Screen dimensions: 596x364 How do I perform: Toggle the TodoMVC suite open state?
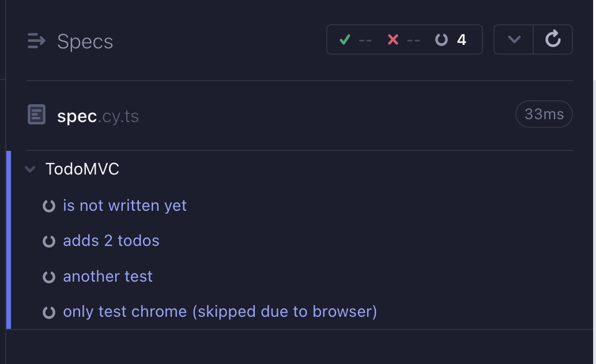[x=29, y=169]
